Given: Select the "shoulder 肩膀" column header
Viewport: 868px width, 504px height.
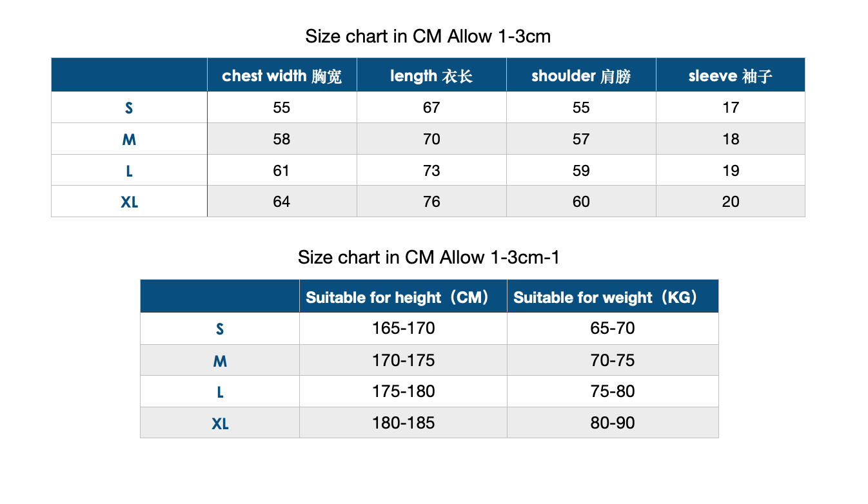Looking at the screenshot, I should 580,76.
